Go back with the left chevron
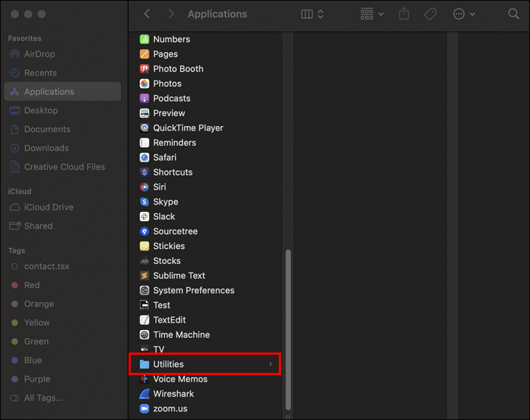 (147, 14)
